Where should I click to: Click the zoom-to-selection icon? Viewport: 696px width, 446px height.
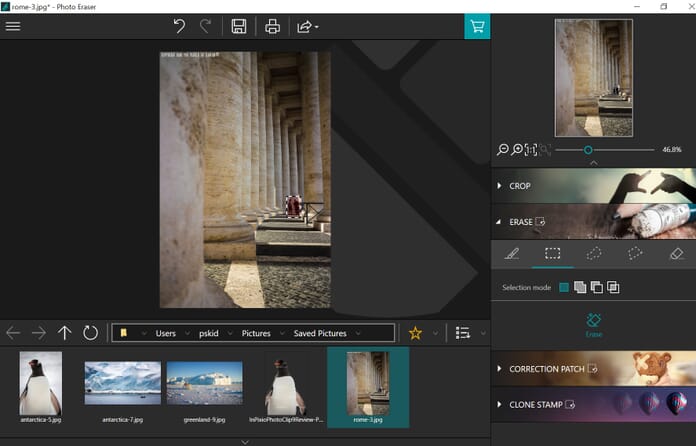click(x=545, y=150)
